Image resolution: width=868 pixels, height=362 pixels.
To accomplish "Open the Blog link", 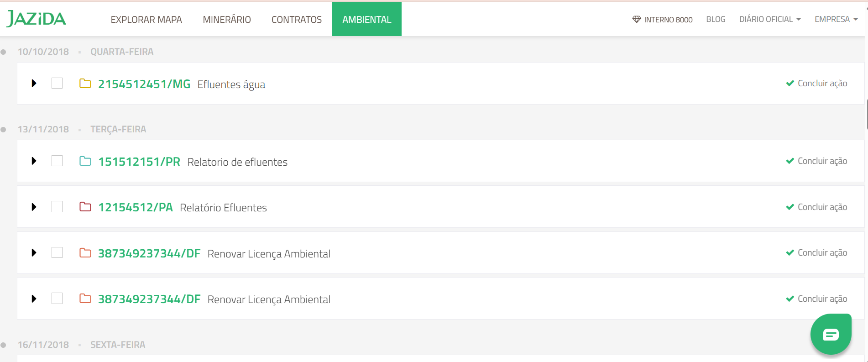I will tap(716, 19).
